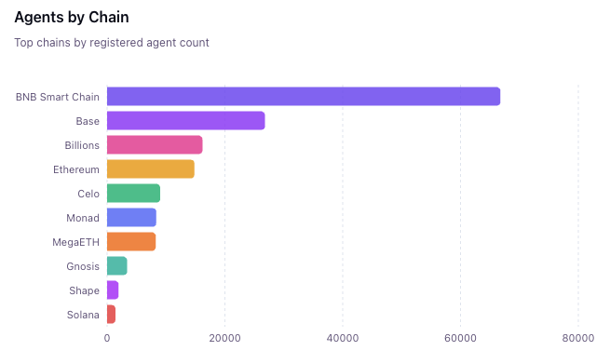Select the teal Gnosis bar
610x364 pixels.
coord(117,265)
